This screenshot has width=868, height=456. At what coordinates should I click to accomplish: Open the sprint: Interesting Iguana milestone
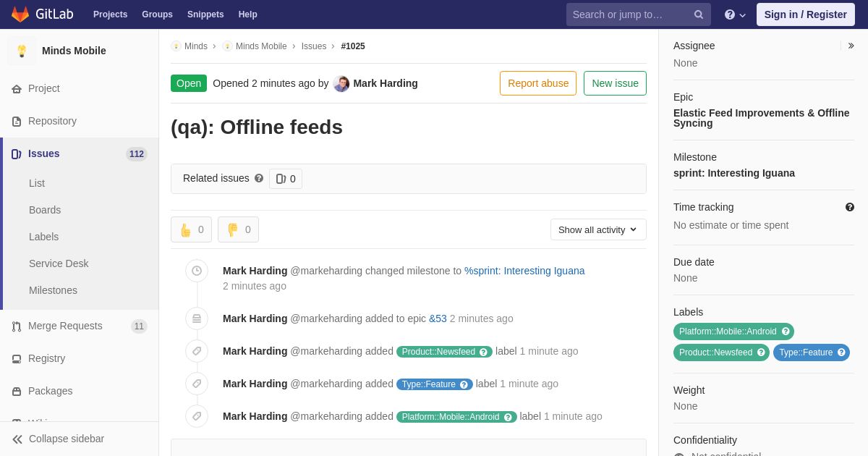(734, 173)
